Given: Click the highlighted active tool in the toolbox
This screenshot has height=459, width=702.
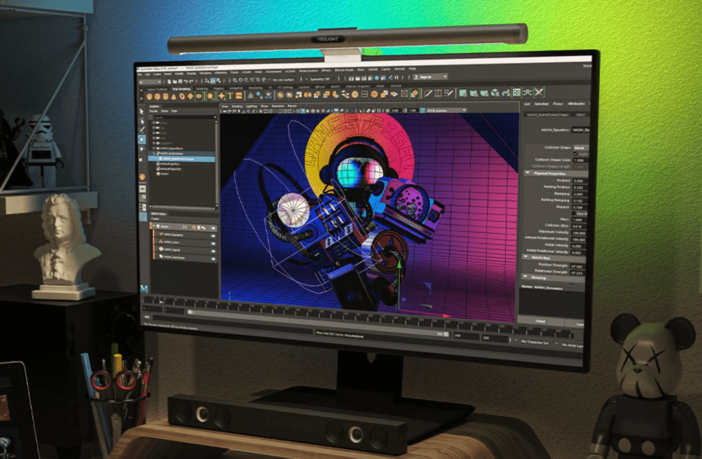Looking at the screenshot, I should tap(141, 139).
